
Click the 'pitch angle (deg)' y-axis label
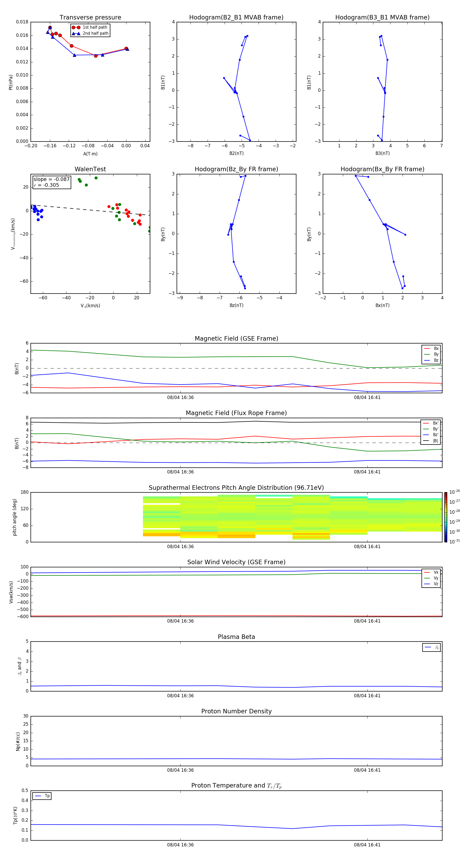(x=14, y=517)
